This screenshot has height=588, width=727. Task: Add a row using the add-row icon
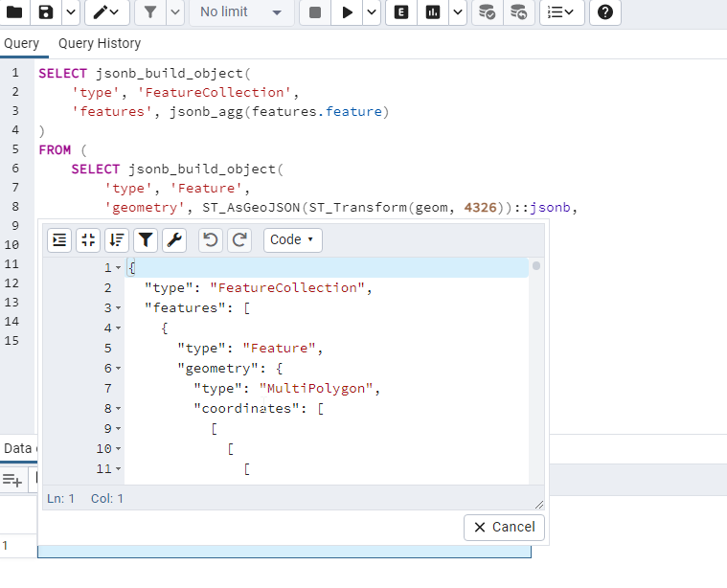(x=12, y=481)
